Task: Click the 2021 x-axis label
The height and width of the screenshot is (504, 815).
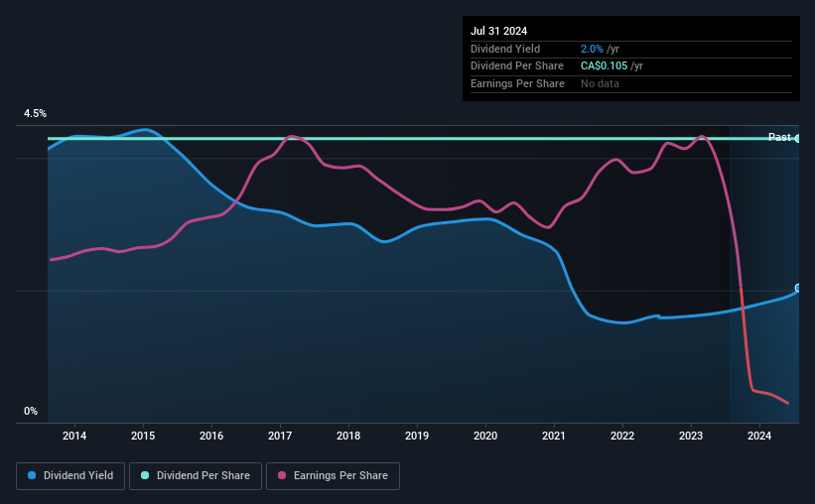Action: point(554,436)
